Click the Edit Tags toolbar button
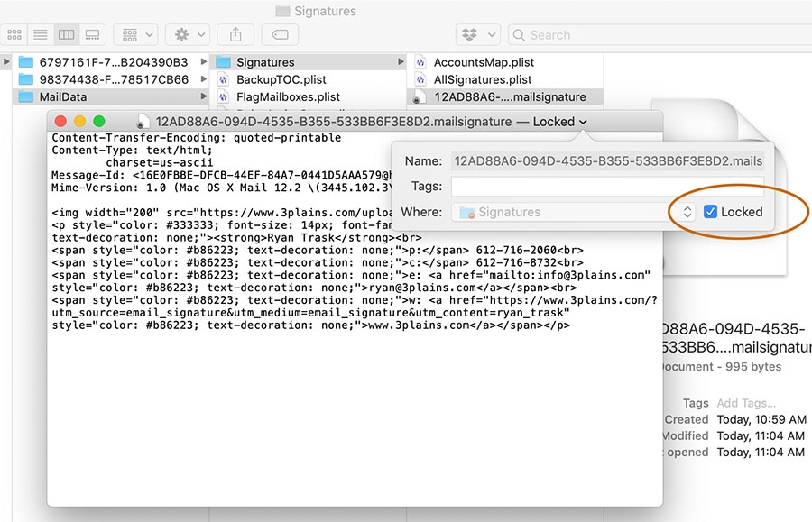 click(280, 34)
